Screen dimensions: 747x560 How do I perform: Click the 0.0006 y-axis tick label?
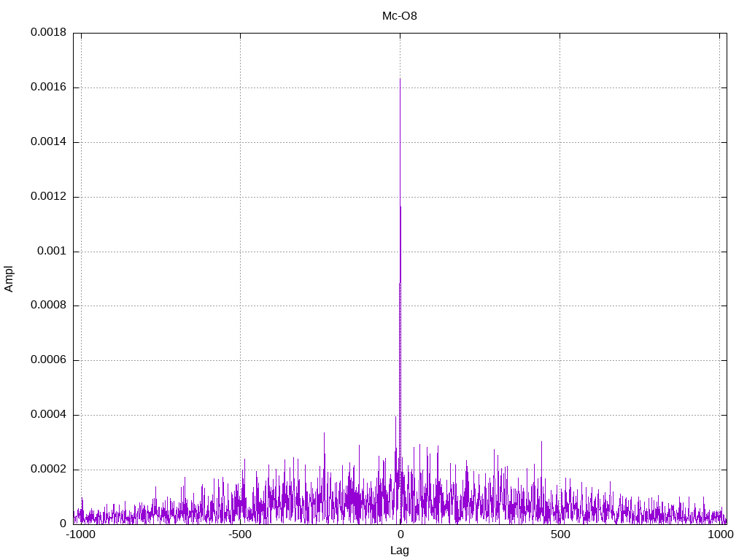(x=48, y=360)
